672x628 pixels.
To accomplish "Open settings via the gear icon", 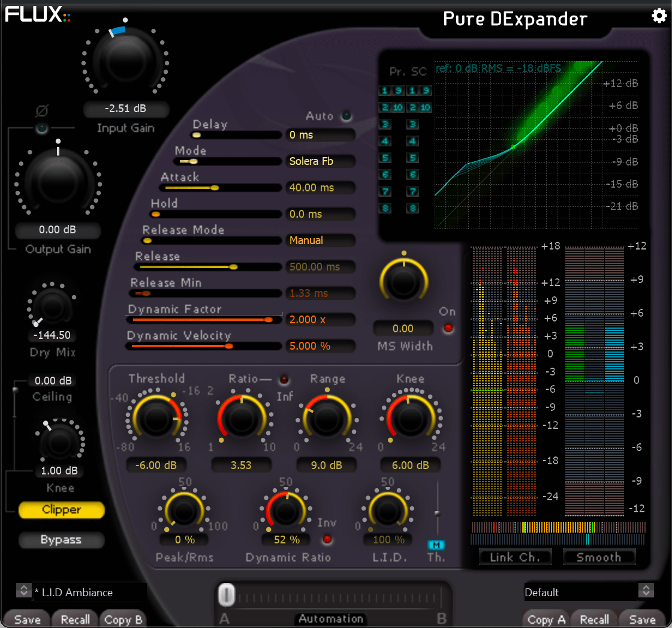I will 659,16.
